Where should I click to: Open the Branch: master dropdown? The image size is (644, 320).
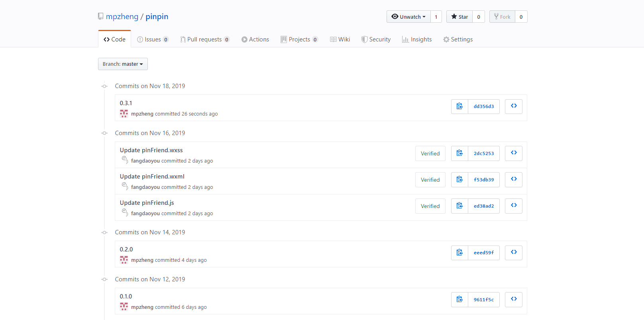tap(123, 64)
